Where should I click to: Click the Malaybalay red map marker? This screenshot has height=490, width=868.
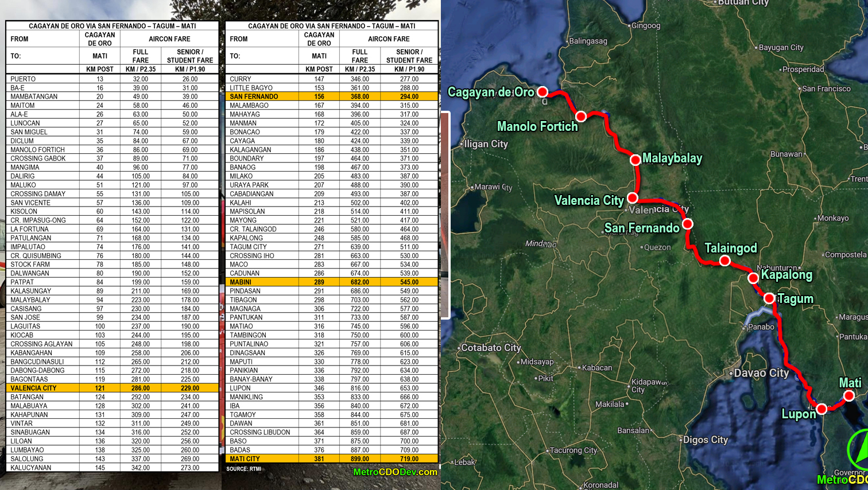click(635, 160)
